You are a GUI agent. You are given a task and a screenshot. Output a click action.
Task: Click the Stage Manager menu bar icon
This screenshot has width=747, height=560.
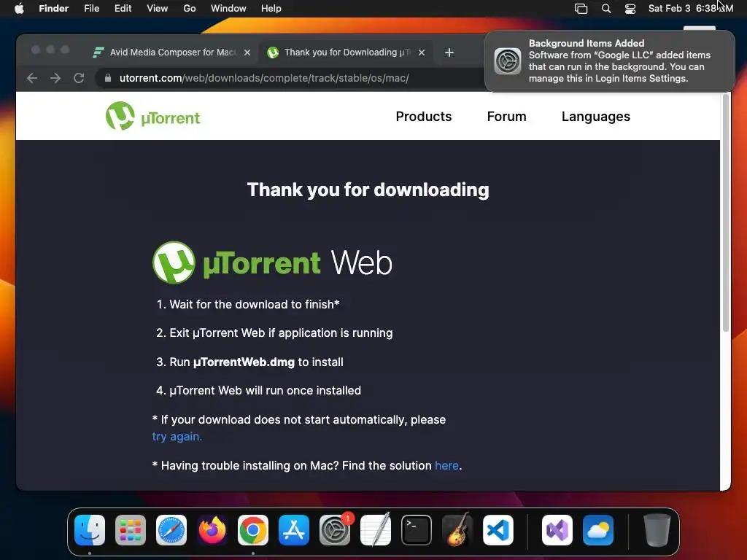(x=581, y=9)
